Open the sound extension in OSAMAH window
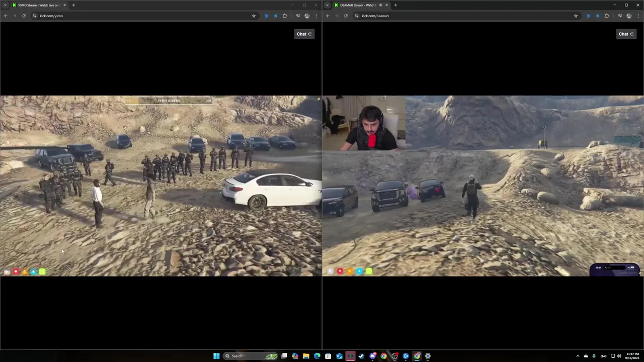This screenshot has height=362, width=644. coord(597,16)
